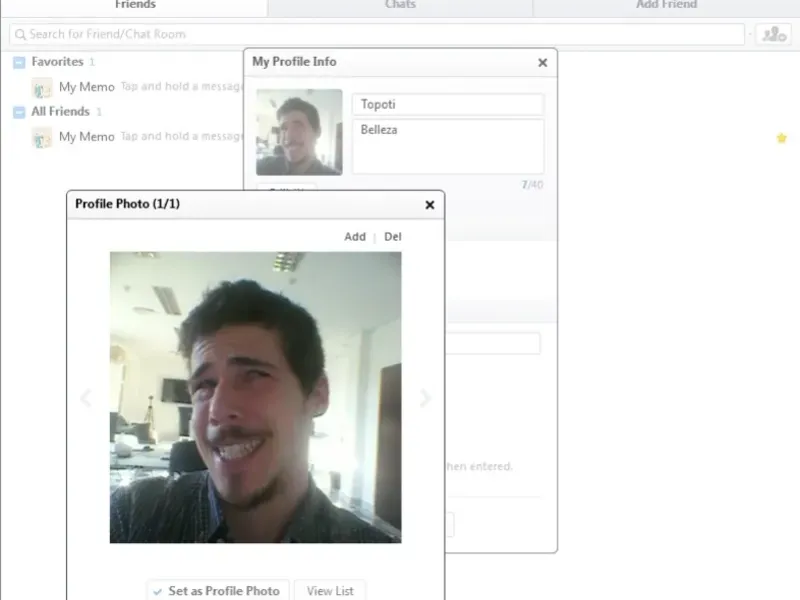The width and height of the screenshot is (800, 600).
Task: Click the Search for Friend/Chat Room field
Action: (x=377, y=34)
